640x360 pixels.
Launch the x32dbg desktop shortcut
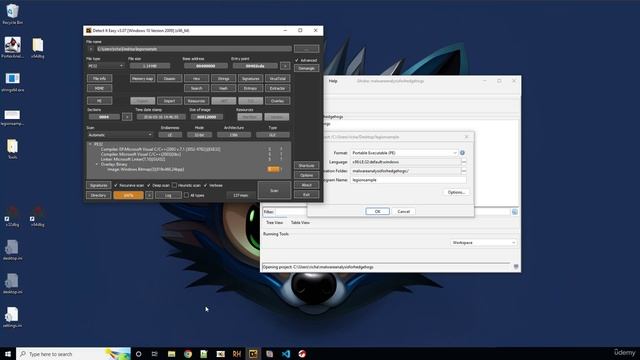pos(12,216)
